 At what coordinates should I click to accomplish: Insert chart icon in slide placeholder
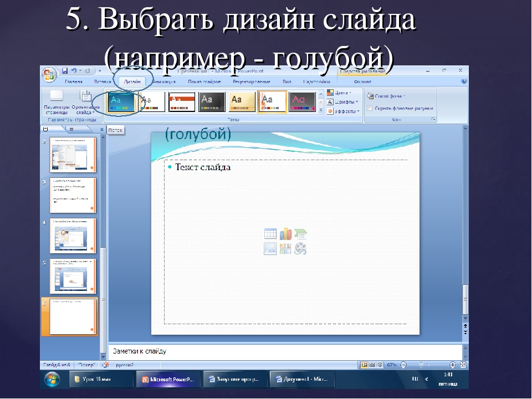(285, 234)
